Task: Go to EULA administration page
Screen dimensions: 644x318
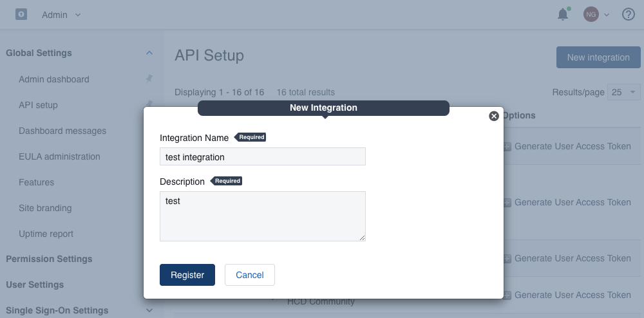Action: 59,156
